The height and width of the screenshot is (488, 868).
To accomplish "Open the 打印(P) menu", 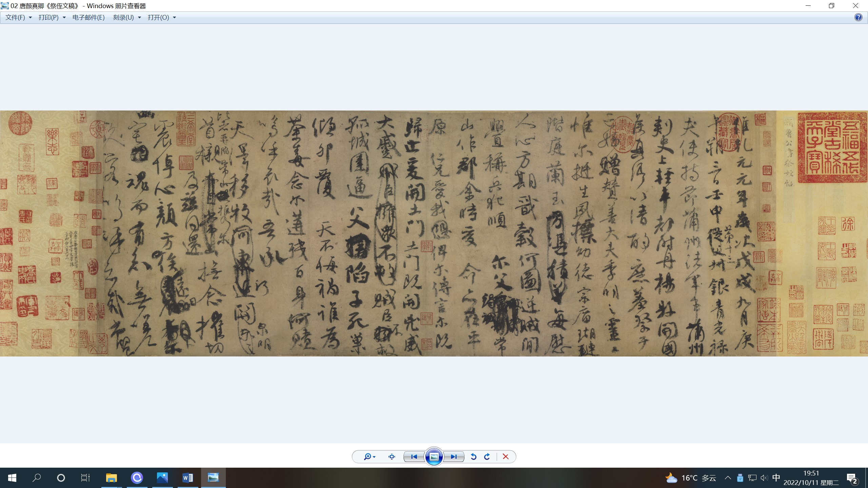I will pyautogui.click(x=48, y=17).
